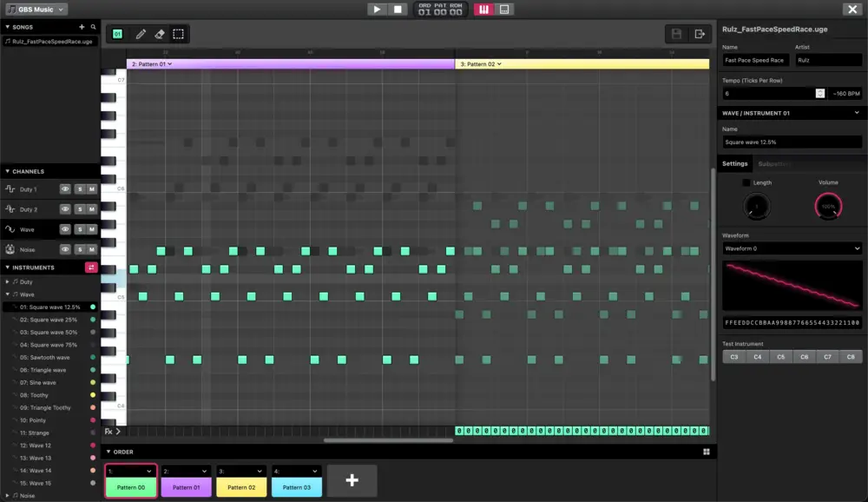Click the GBS Music note icon
Viewport: 868px width, 502px height.
11,10
